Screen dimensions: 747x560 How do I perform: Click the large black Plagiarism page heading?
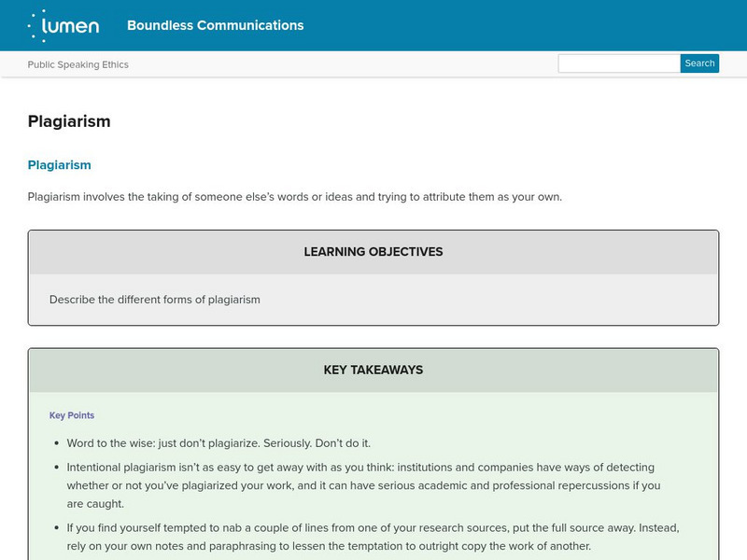(69, 121)
